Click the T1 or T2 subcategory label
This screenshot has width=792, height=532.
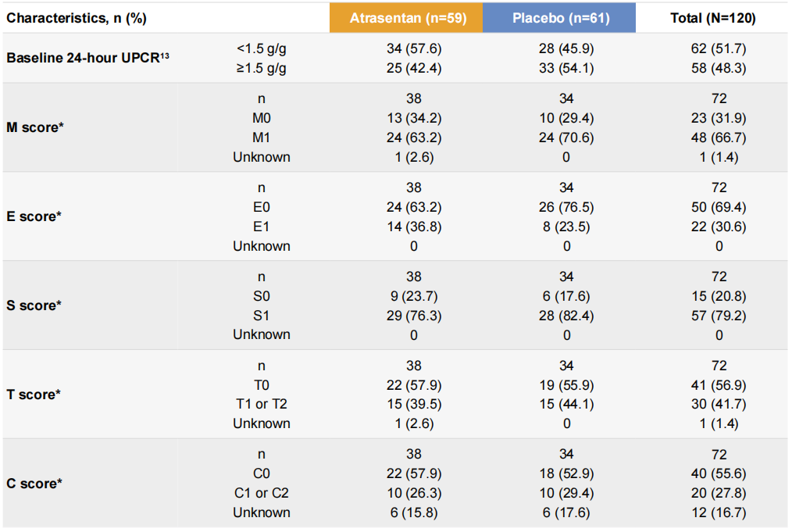[x=262, y=404]
